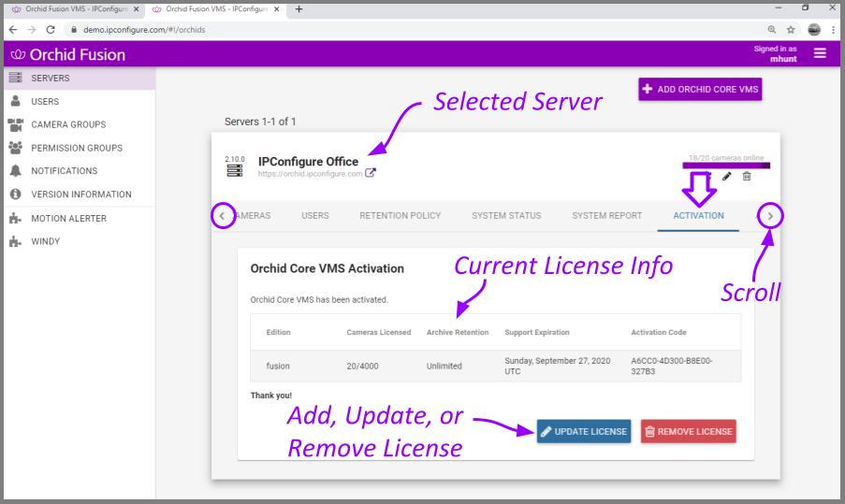
Task: Open the Servers sidebar item
Action: (80, 78)
